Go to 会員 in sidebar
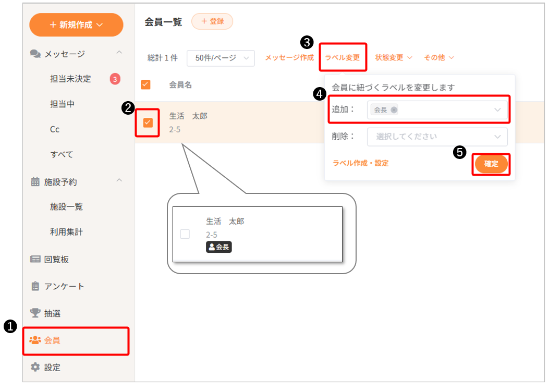This screenshot has height=392, width=549. pyautogui.click(x=52, y=340)
